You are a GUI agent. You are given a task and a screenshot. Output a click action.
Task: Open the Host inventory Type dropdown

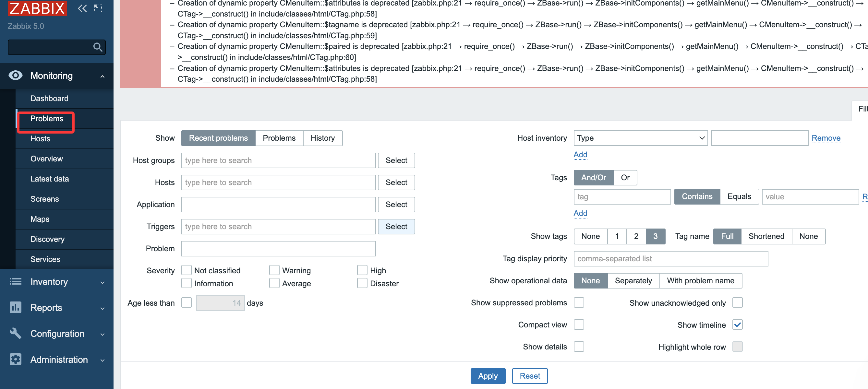[x=640, y=138]
